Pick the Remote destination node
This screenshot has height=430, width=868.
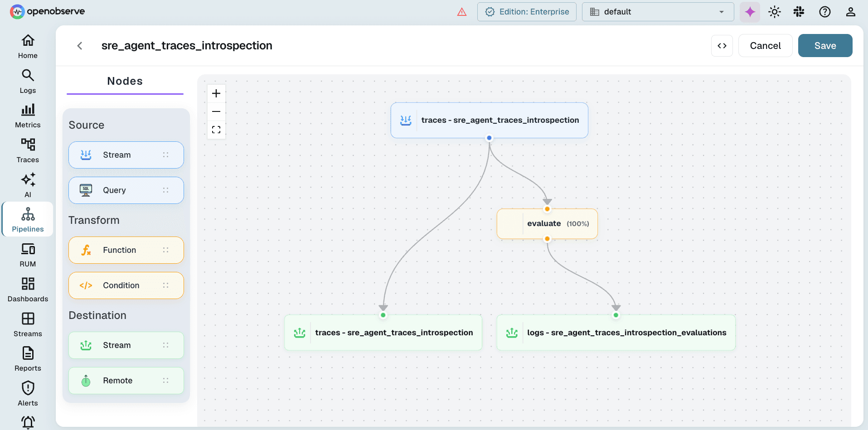pos(126,381)
